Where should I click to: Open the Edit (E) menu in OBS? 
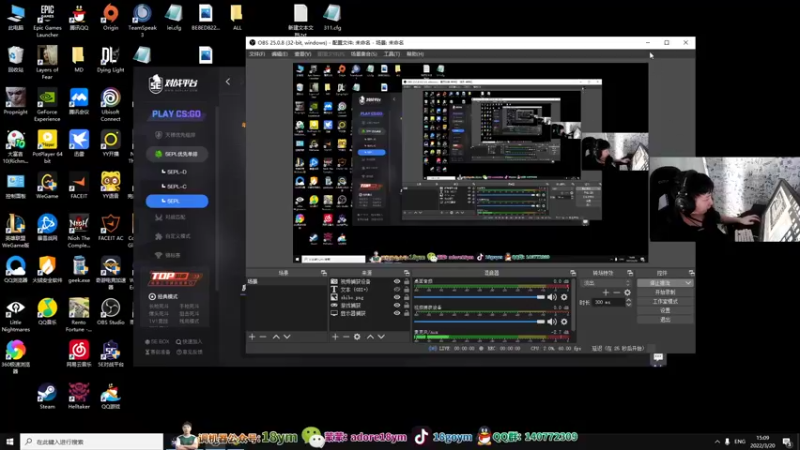coord(279,54)
